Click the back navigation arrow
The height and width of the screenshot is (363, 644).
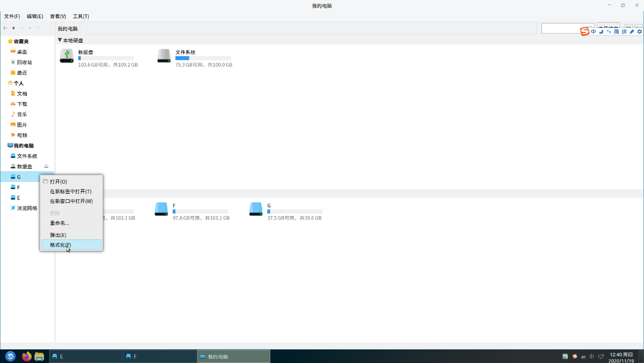6,28
